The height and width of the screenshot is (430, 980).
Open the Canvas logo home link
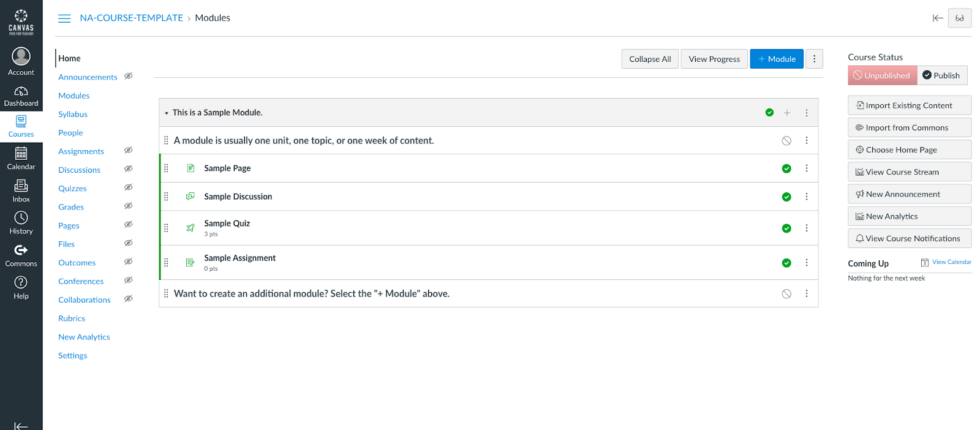click(x=21, y=22)
